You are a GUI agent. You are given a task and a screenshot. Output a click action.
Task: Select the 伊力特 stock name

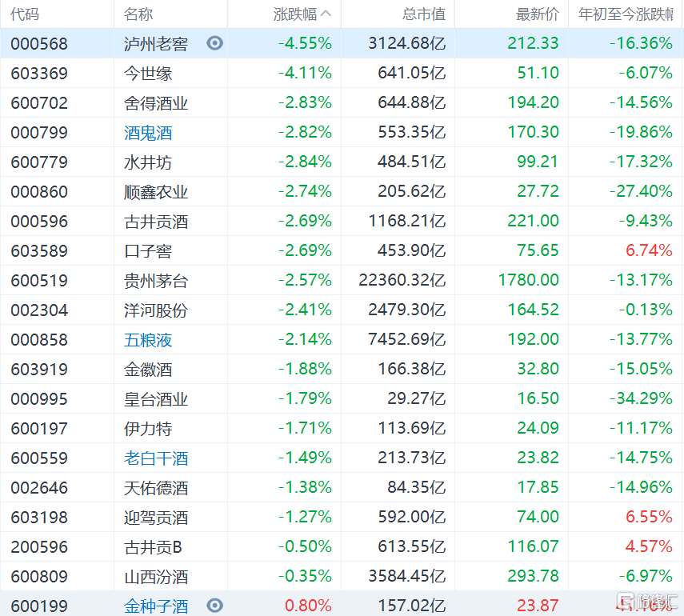point(148,429)
